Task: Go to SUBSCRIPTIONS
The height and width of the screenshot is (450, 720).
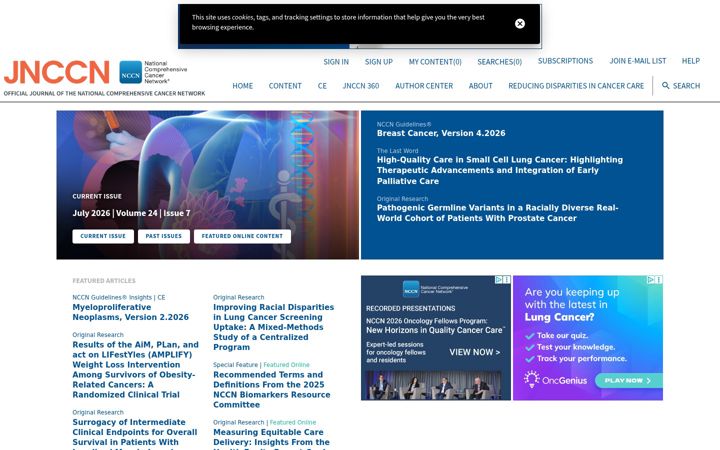Action: [565, 61]
